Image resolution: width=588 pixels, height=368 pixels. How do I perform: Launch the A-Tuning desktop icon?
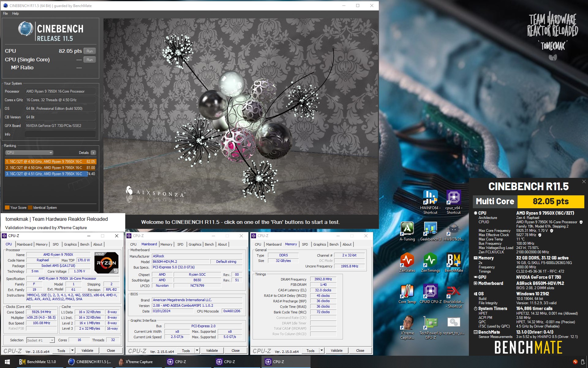tap(407, 232)
